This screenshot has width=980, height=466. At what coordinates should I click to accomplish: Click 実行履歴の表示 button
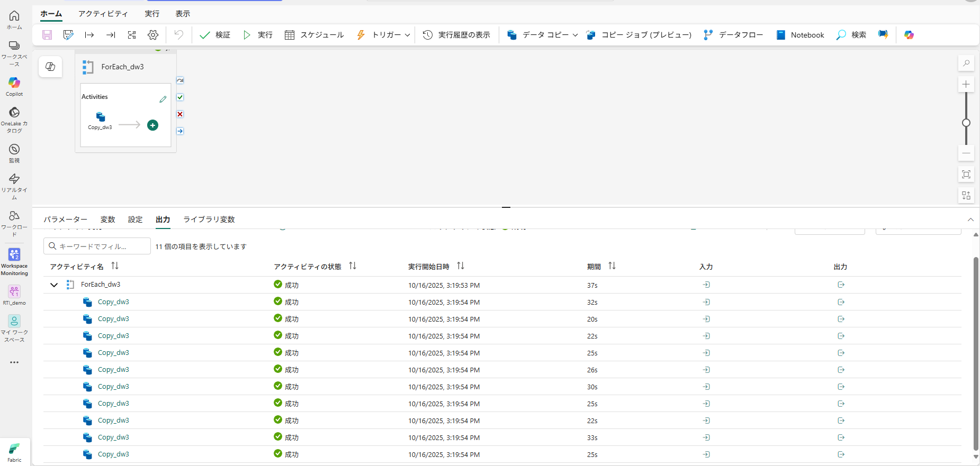click(x=456, y=35)
